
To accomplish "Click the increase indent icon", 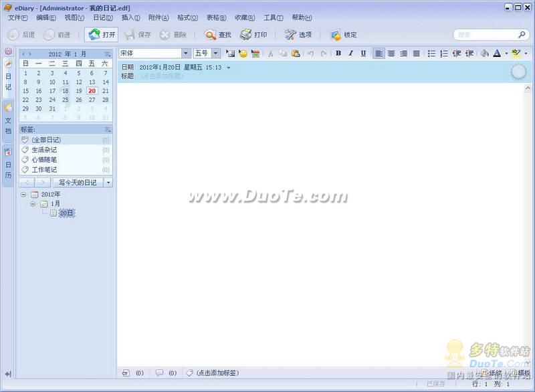I will (x=469, y=54).
